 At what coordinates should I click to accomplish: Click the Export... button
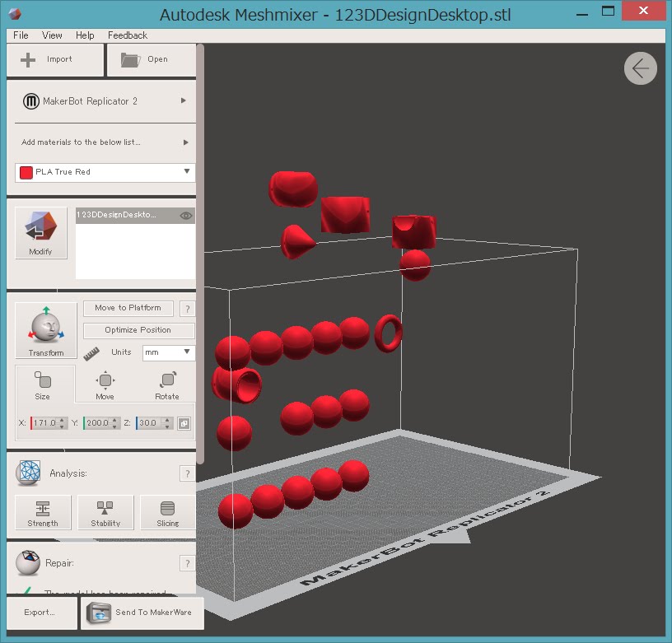click(41, 613)
